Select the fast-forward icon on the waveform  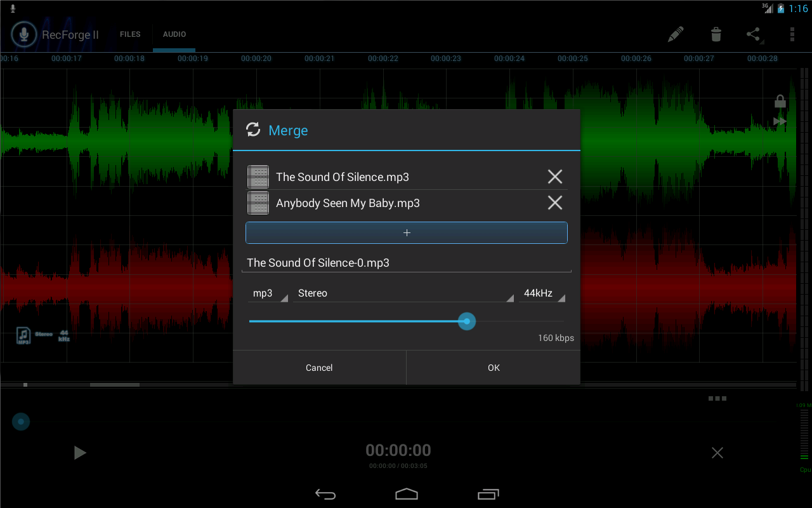(779, 121)
